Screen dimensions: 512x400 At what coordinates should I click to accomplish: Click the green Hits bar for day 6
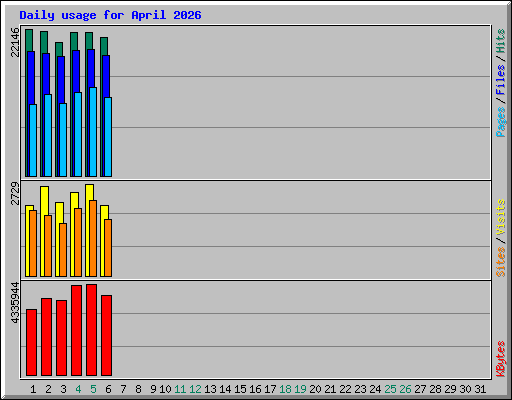(x=104, y=46)
